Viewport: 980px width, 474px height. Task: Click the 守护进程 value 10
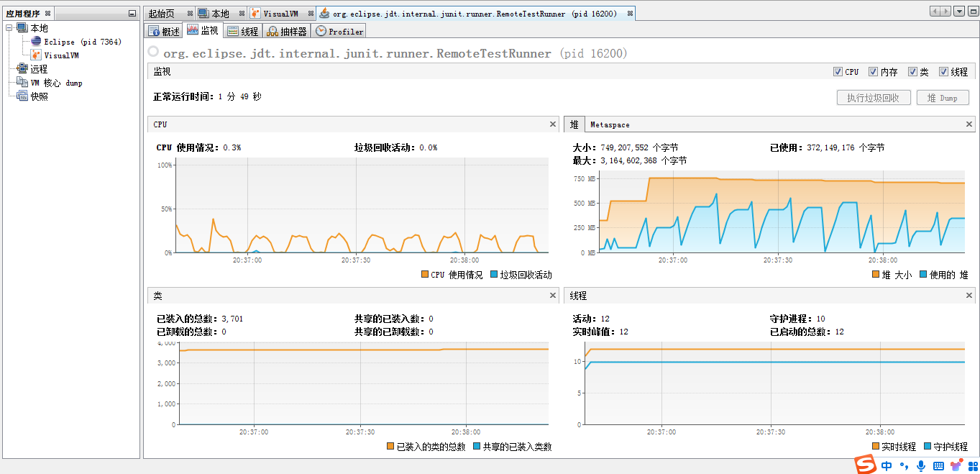click(820, 319)
